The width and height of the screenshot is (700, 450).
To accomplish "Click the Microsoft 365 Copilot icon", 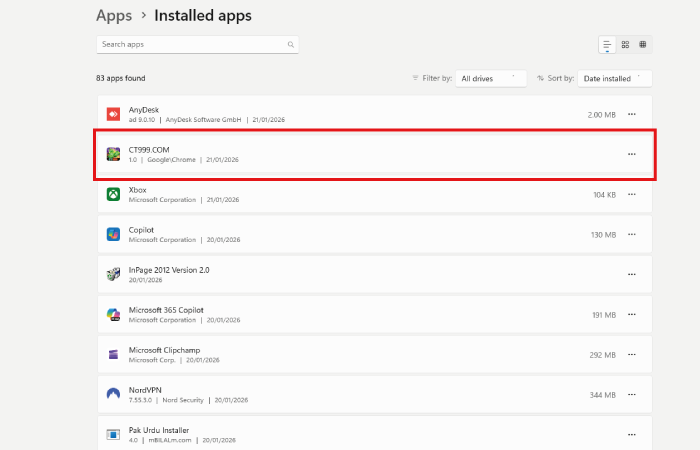I will pyautogui.click(x=113, y=314).
